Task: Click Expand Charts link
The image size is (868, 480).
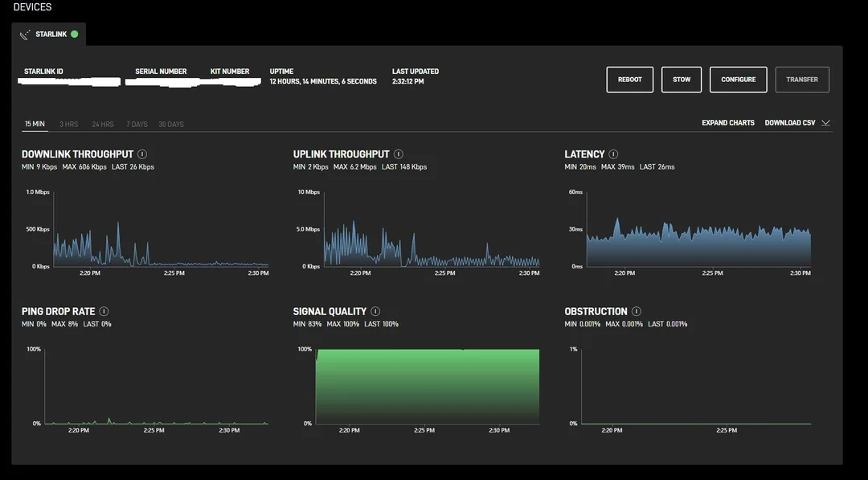Action: (x=728, y=123)
